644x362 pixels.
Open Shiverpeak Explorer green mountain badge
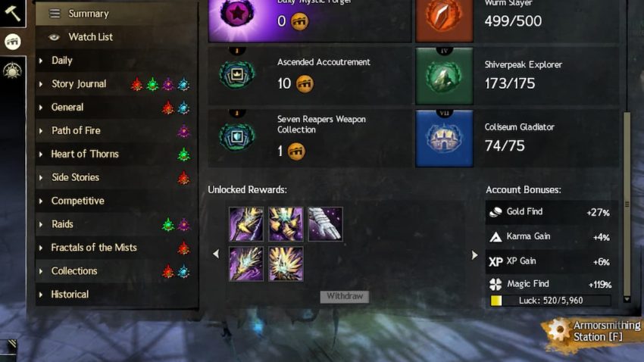(x=444, y=76)
